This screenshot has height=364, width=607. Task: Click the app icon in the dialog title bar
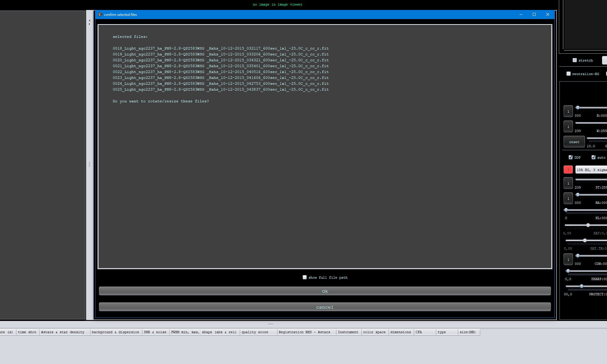point(100,14)
